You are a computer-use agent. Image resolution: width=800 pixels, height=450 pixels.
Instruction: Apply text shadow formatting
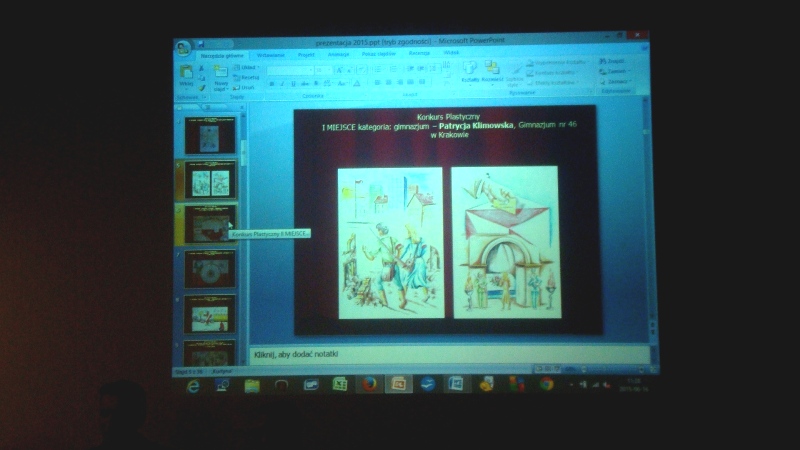[x=316, y=84]
